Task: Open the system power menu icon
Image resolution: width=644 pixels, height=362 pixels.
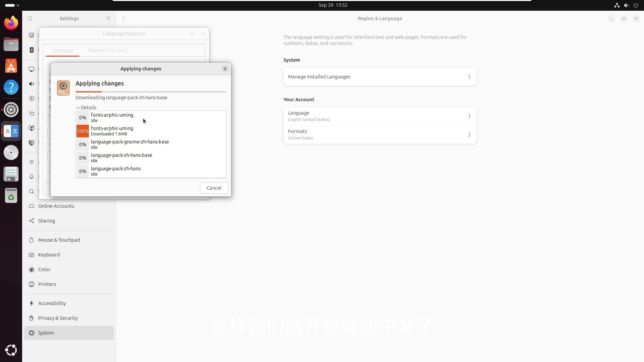Action: click(x=636, y=5)
